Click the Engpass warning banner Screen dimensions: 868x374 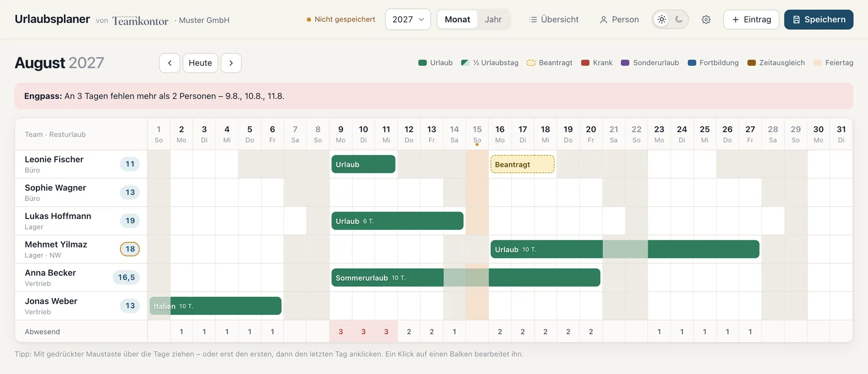tap(434, 96)
